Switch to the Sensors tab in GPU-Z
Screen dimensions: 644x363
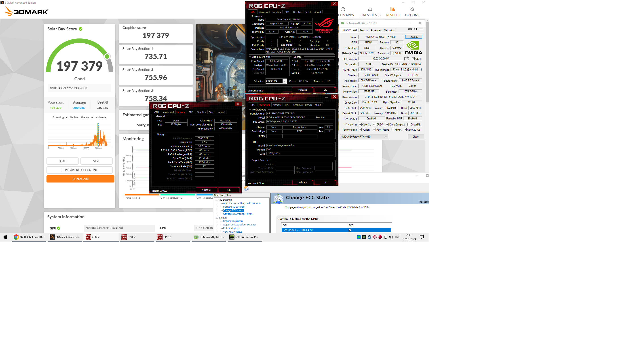[x=363, y=30]
